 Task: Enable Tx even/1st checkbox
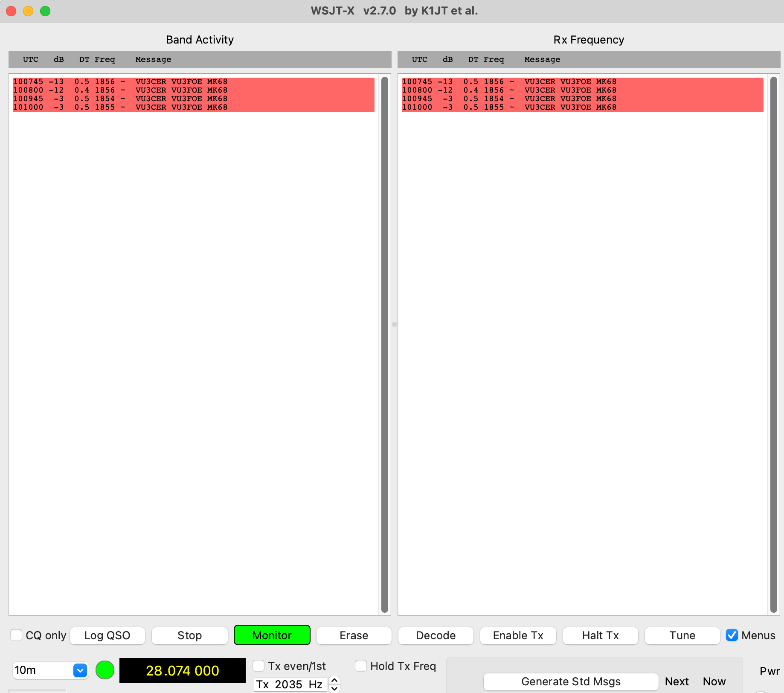[x=258, y=666]
